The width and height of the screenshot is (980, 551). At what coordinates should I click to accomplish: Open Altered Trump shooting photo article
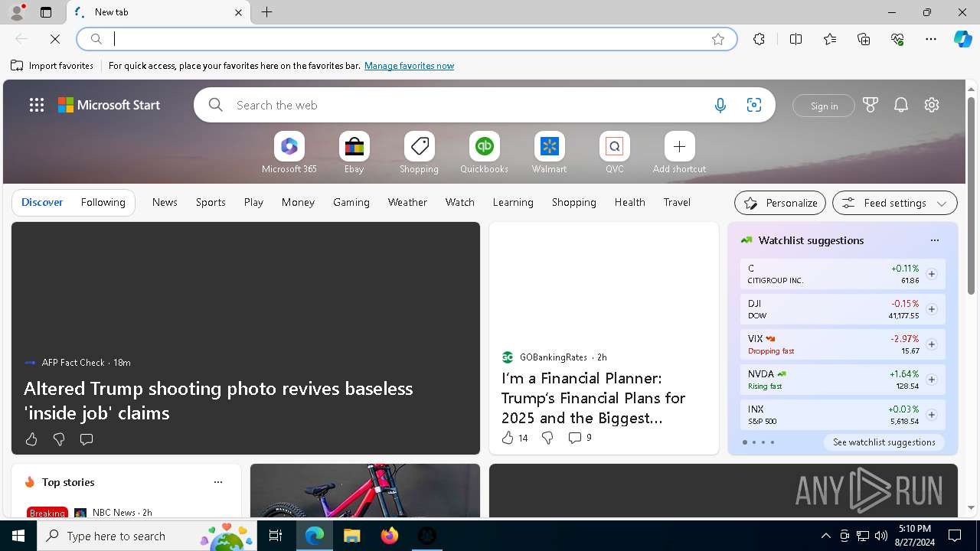tap(218, 400)
